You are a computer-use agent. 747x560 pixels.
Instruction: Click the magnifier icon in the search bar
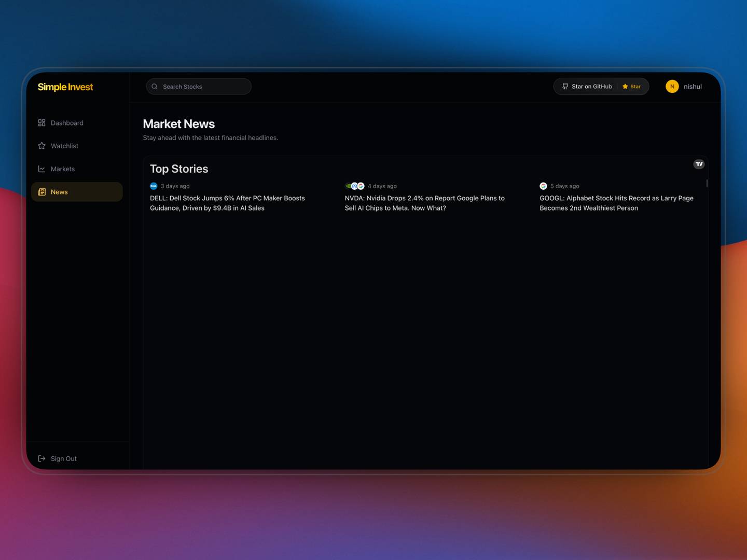(155, 87)
